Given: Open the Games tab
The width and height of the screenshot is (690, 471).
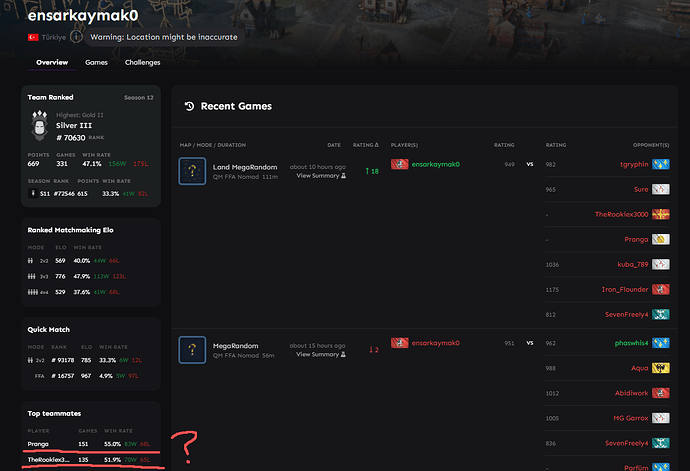Looking at the screenshot, I should 97,62.
